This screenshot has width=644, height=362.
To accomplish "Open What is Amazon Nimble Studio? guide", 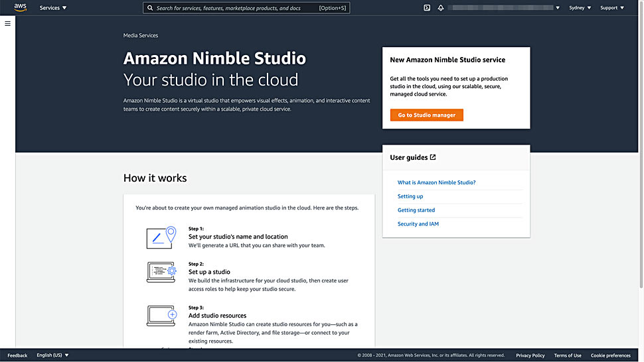I will tap(437, 182).
